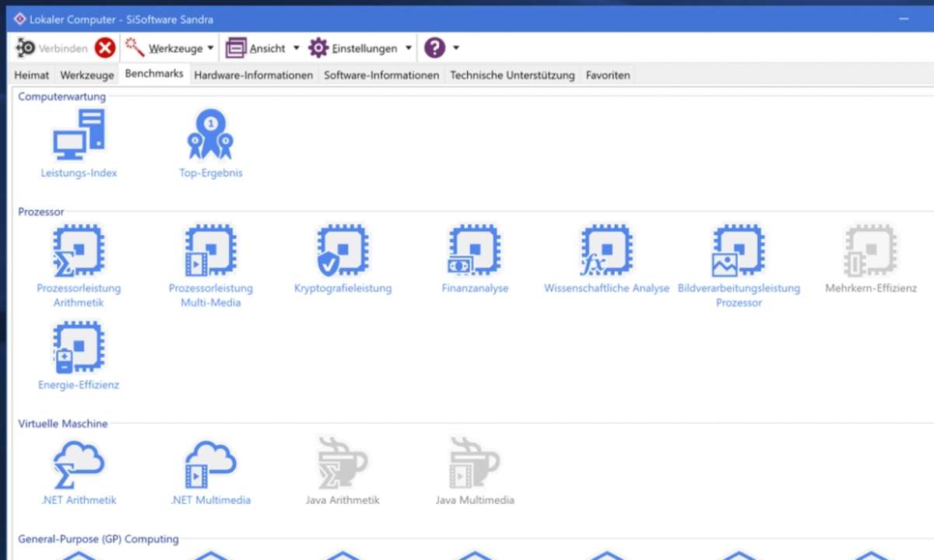
Task: Select the greyed Java Arithmetik icon
Action: (x=342, y=464)
